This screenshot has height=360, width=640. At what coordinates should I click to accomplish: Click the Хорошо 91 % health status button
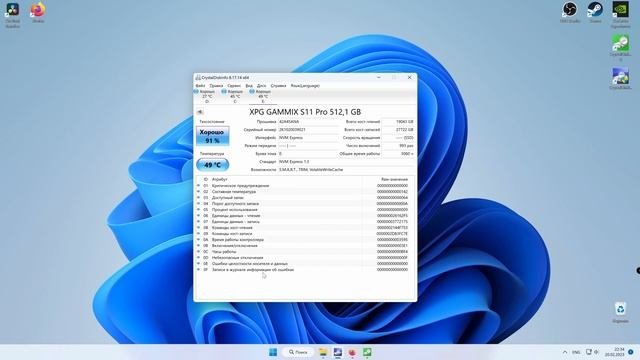coord(213,136)
